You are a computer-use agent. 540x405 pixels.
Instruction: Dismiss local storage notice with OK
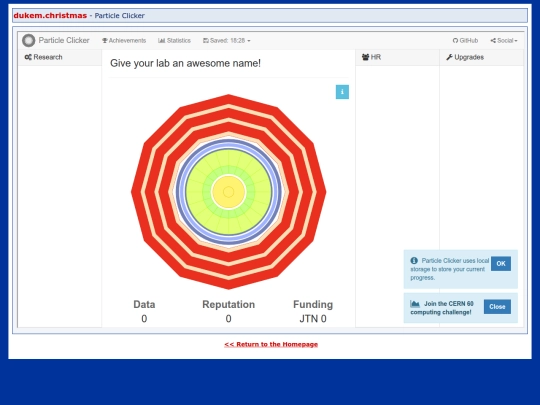pos(501,263)
